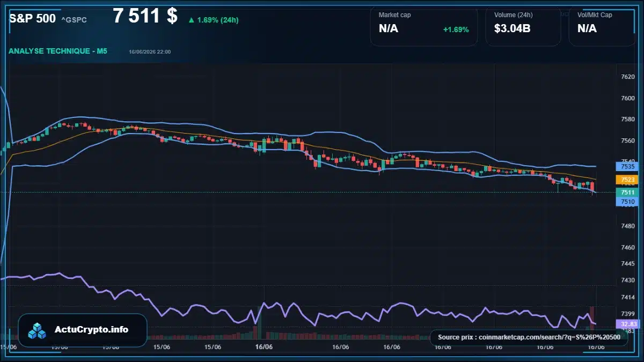This screenshot has width=644, height=362.
Task: Click the +1.69% value in Market cap card
Action: [456, 29]
